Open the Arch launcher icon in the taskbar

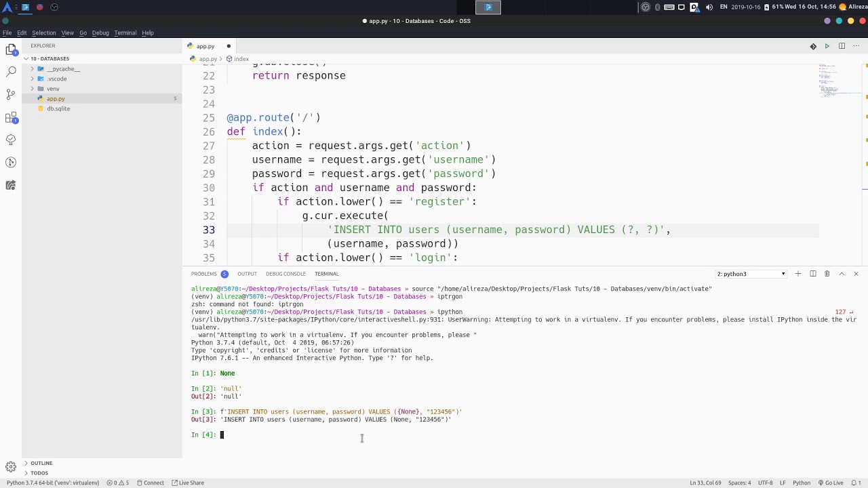coord(7,7)
